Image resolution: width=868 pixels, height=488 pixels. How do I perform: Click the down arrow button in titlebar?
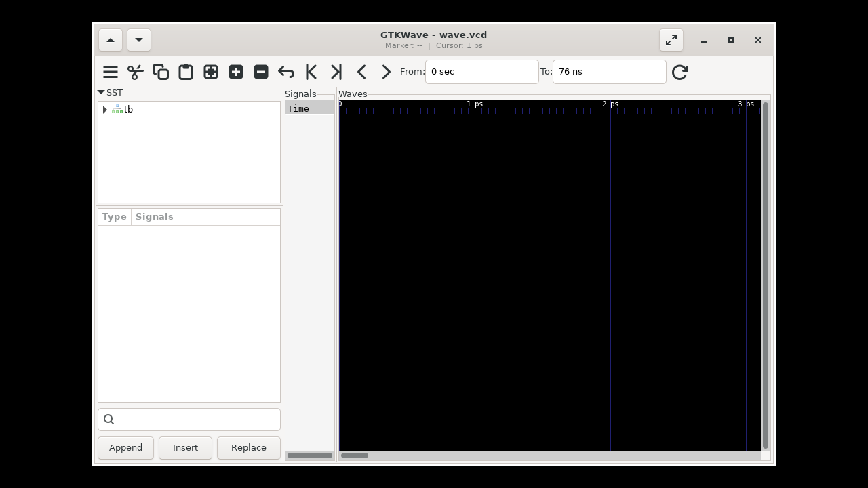[x=139, y=40]
